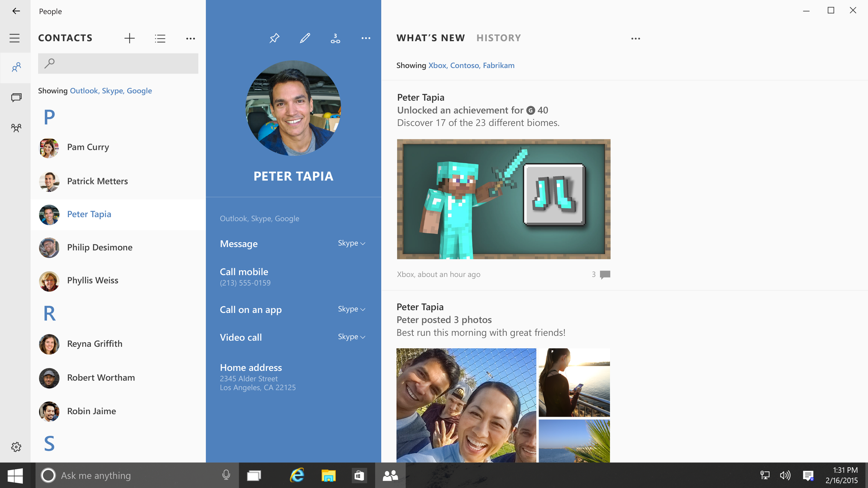Click the filter contacts list icon

pyautogui.click(x=160, y=38)
